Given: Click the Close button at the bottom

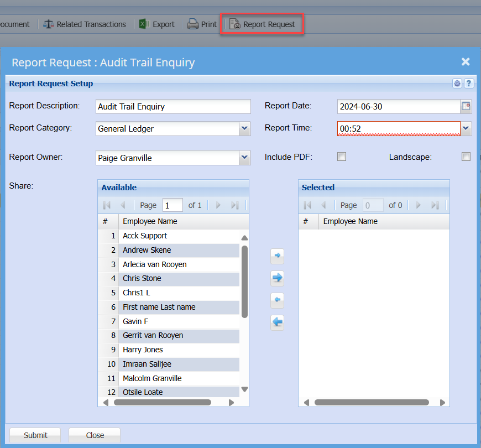Looking at the screenshot, I should (x=95, y=435).
